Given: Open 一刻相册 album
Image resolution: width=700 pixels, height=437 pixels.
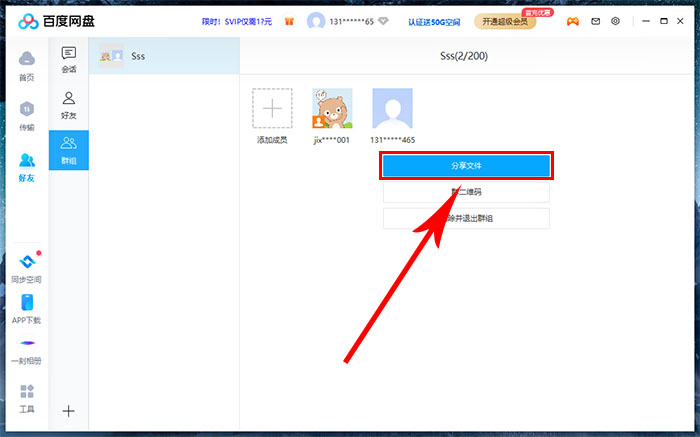Looking at the screenshot, I should click(26, 352).
